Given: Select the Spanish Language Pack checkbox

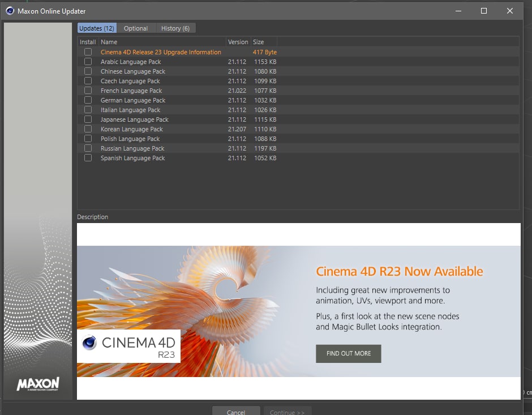Looking at the screenshot, I should click(88, 158).
